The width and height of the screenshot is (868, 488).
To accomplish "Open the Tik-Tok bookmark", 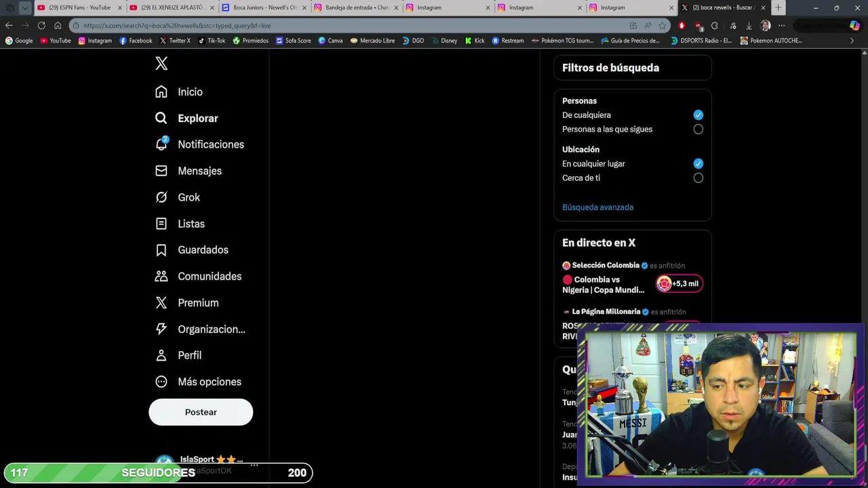I will (x=212, y=41).
